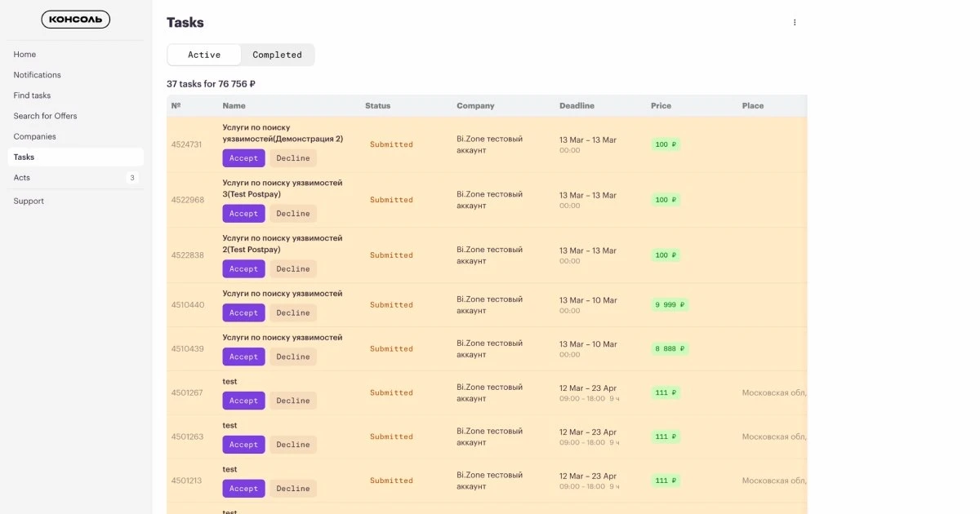Click the № column header
The width and height of the screenshot is (980, 514).
[x=176, y=106]
